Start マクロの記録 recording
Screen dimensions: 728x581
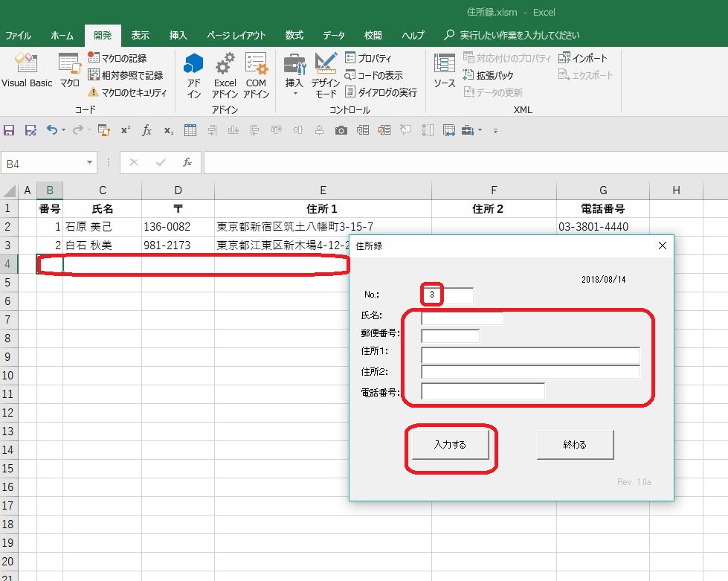pos(117,58)
